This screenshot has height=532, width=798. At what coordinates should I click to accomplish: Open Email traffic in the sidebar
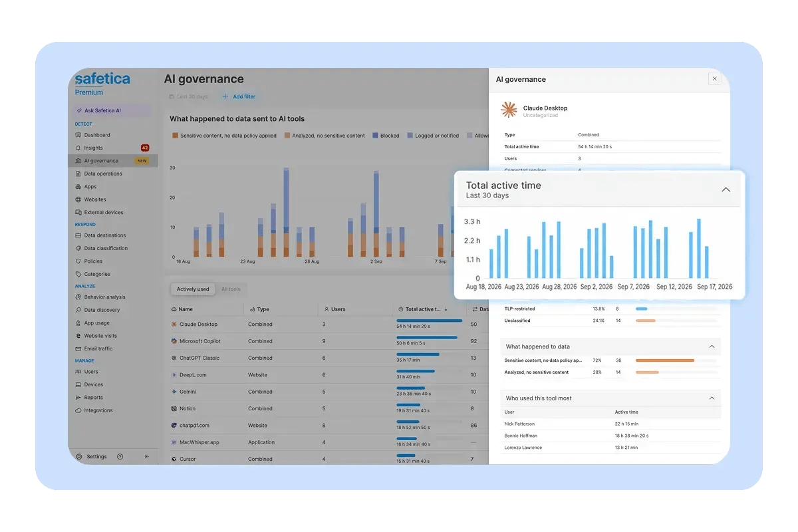point(98,348)
